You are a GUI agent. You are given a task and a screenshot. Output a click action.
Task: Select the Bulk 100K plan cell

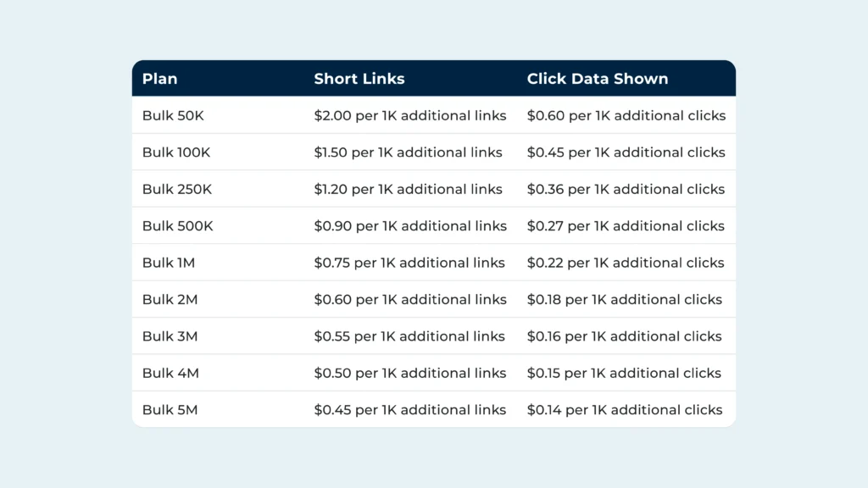point(176,152)
